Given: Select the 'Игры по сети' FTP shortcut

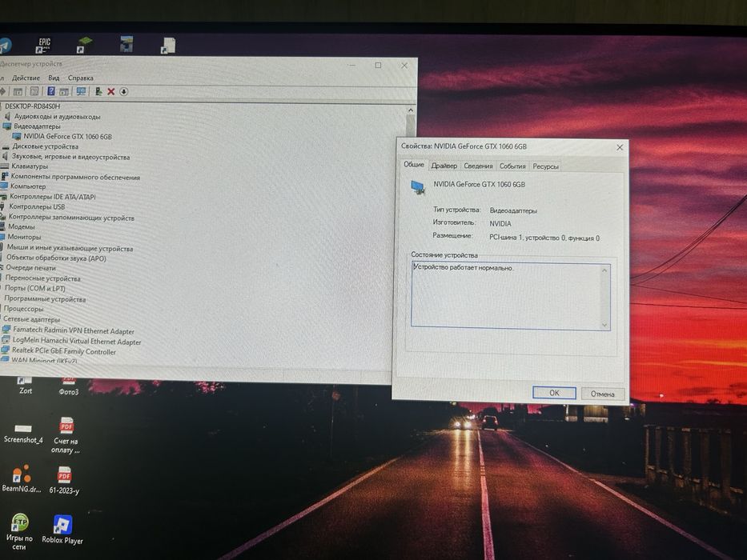Looking at the screenshot, I should click(x=19, y=531).
